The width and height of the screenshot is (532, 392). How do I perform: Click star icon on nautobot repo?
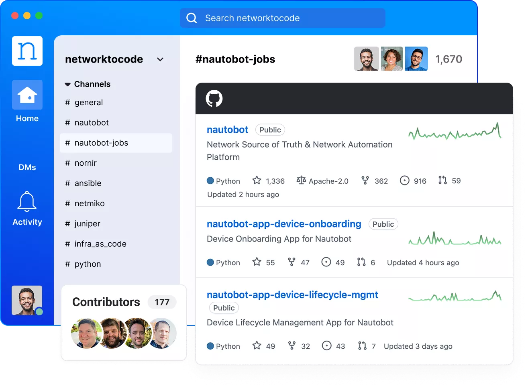tap(257, 181)
